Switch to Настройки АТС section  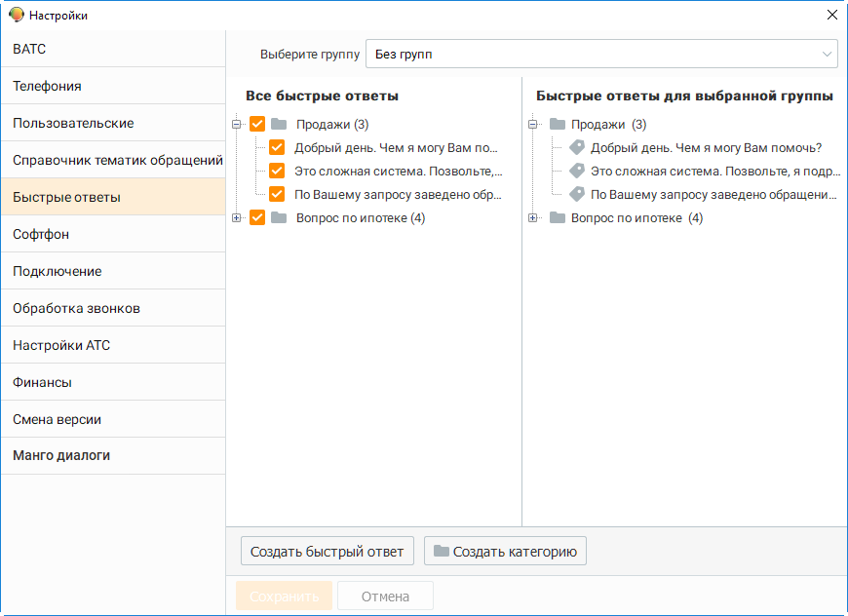(113, 346)
